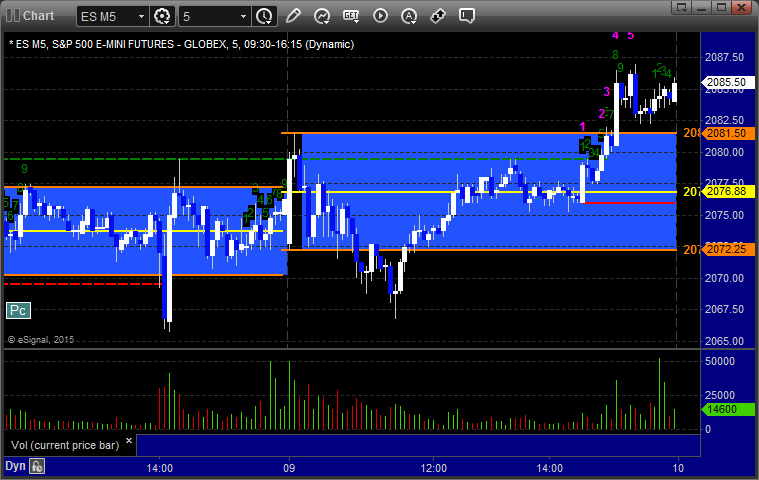759x480 pixels.
Task: Click the symbol linking arrows icon
Action: tap(438, 16)
